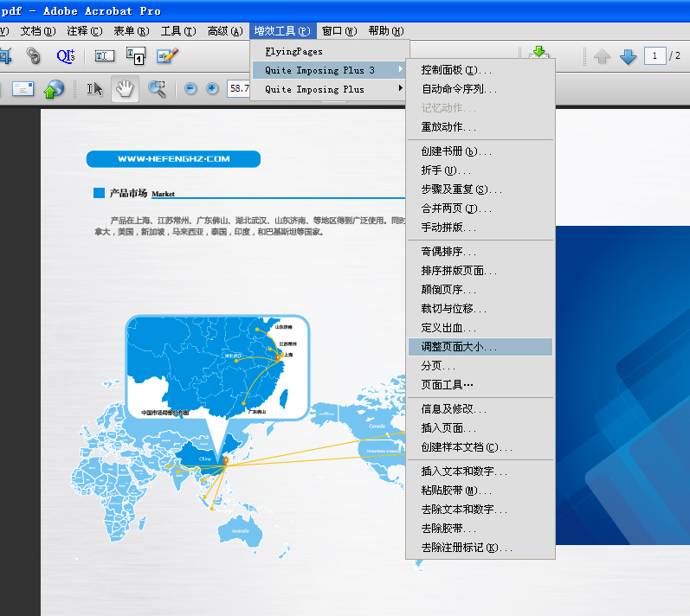The height and width of the screenshot is (616, 690).
Task: Choose 信息及修改... menu item
Action: (480, 409)
